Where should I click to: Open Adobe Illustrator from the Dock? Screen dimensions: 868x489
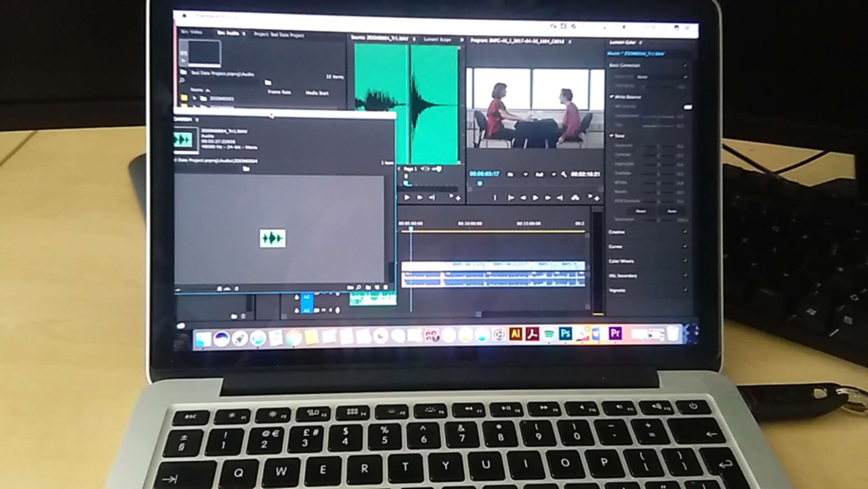pyautogui.click(x=515, y=334)
